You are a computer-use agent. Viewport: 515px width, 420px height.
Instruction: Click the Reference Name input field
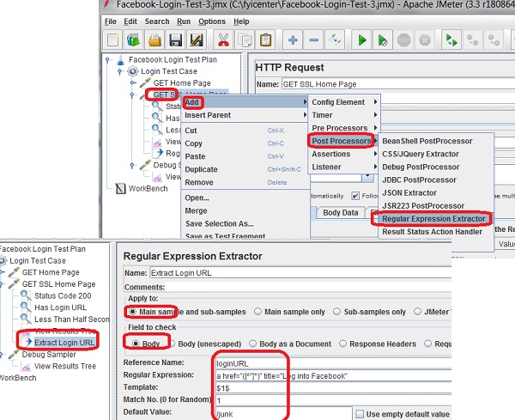click(x=333, y=363)
